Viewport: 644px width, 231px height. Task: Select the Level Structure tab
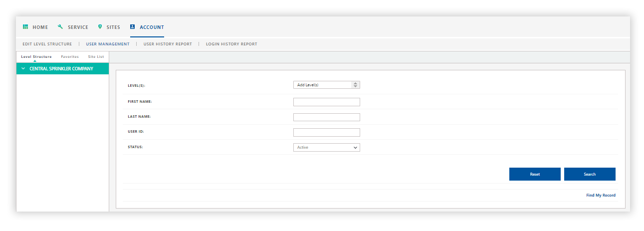[x=36, y=57]
